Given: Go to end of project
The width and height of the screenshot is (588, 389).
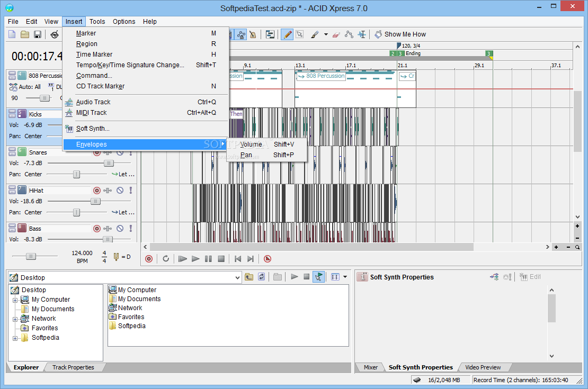Looking at the screenshot, I should (x=251, y=259).
